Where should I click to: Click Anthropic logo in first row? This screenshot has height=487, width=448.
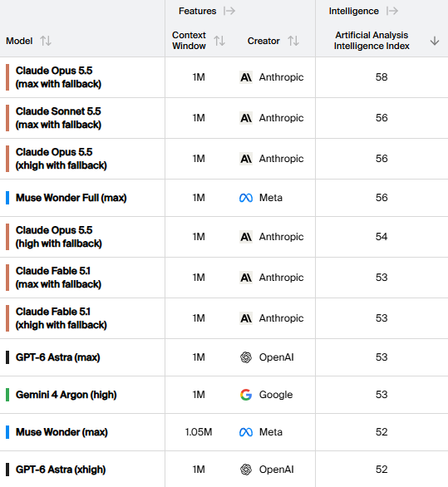click(x=246, y=77)
